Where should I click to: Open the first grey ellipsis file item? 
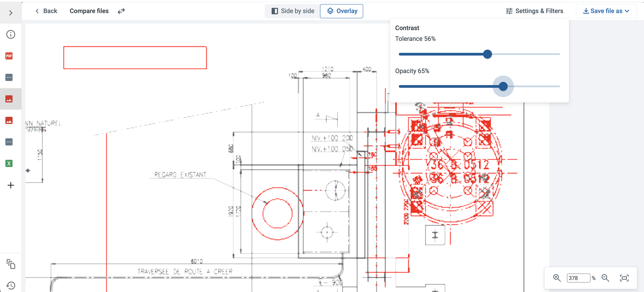pyautogui.click(x=9, y=78)
